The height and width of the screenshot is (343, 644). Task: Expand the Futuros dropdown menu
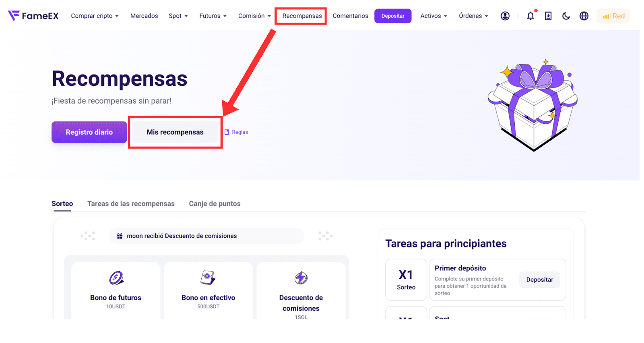pos(213,16)
